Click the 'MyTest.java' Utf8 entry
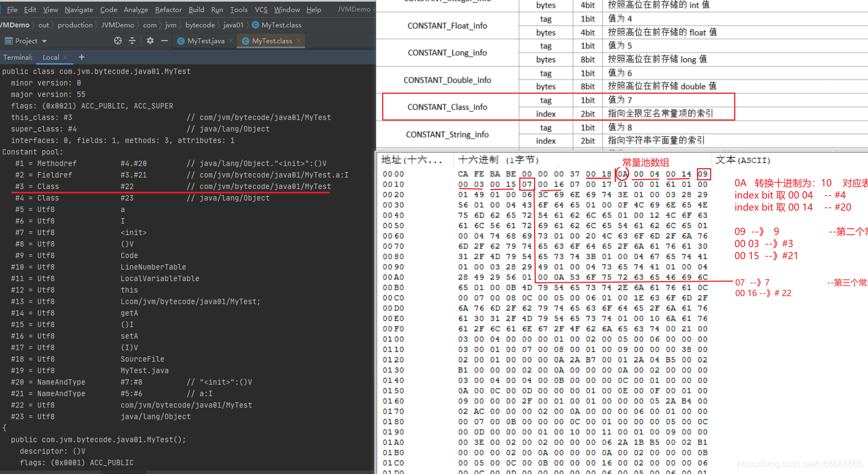This screenshot has height=474, width=868. pyautogui.click(x=145, y=370)
